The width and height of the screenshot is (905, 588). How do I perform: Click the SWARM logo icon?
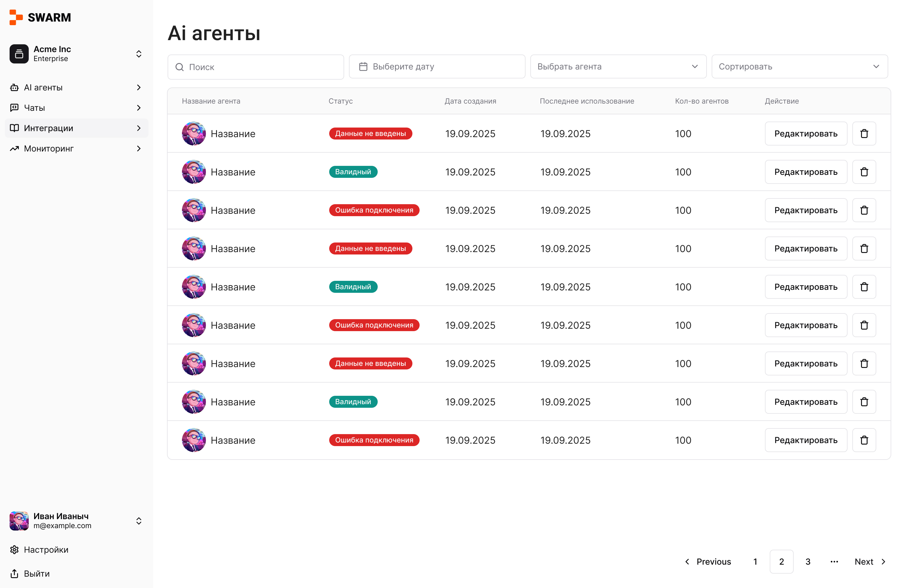16,17
